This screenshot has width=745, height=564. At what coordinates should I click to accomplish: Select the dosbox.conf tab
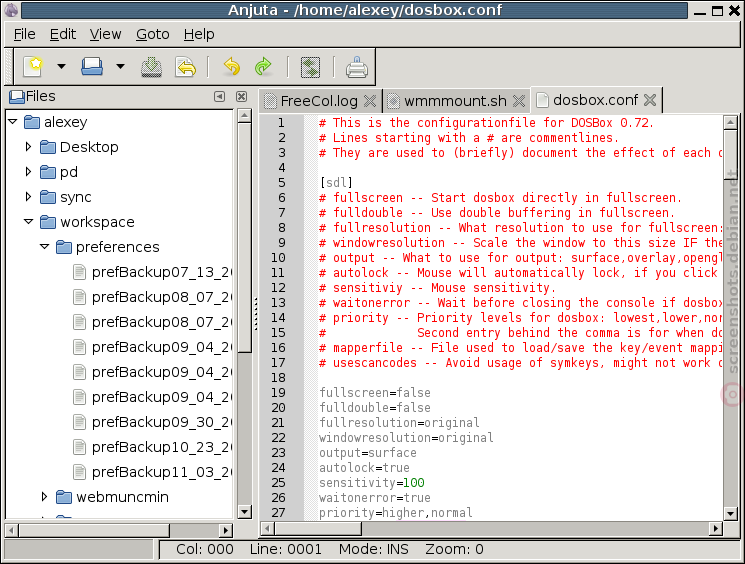595,100
